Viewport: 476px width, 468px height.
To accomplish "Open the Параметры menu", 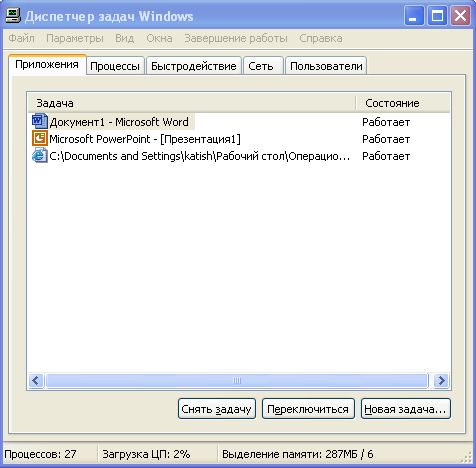I will click(x=75, y=38).
